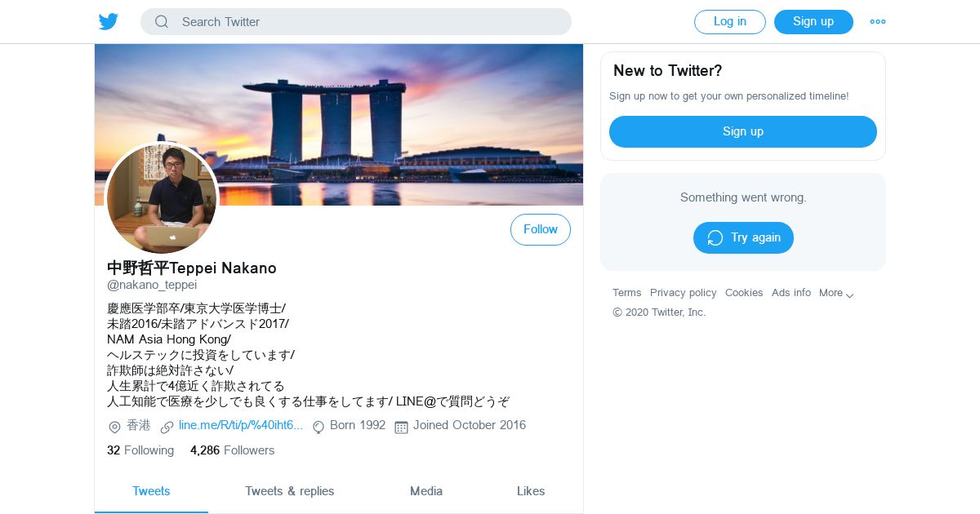Image resolution: width=980 pixels, height=514 pixels.
Task: Click the joined calendar icon
Action: coord(401,427)
